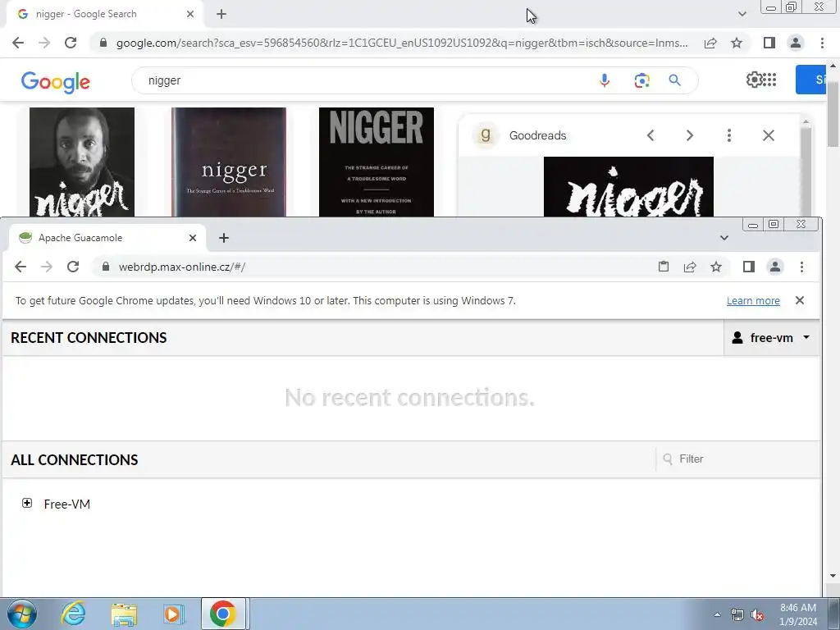This screenshot has width=840, height=630.
Task: Click clipboard icon in Guacamole address bar
Action: 663,267
